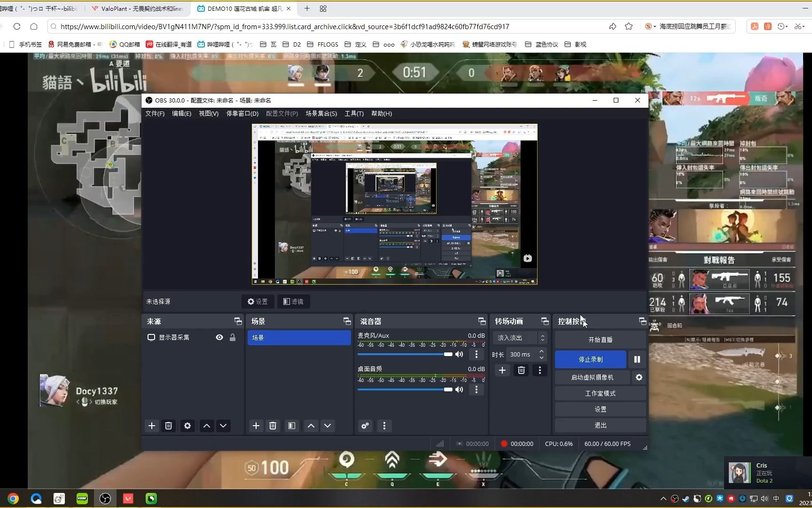The image size is (812, 508).
Task: Click the 滤镜 filters button
Action: tap(293, 302)
